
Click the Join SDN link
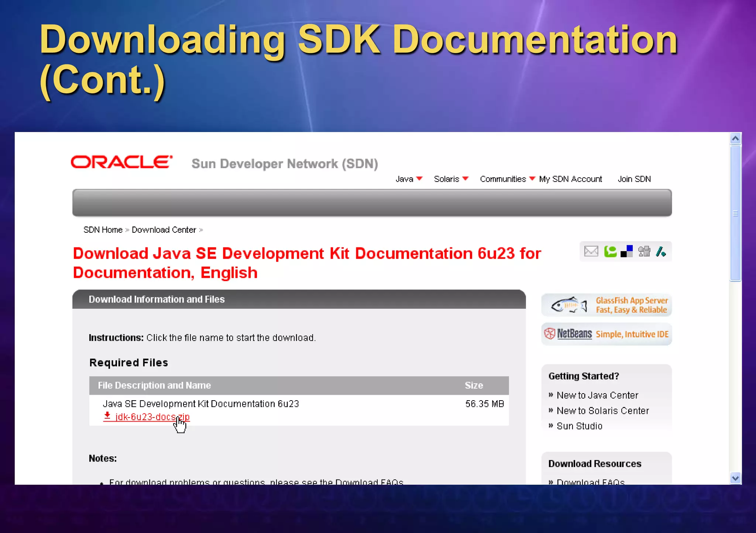[634, 179]
